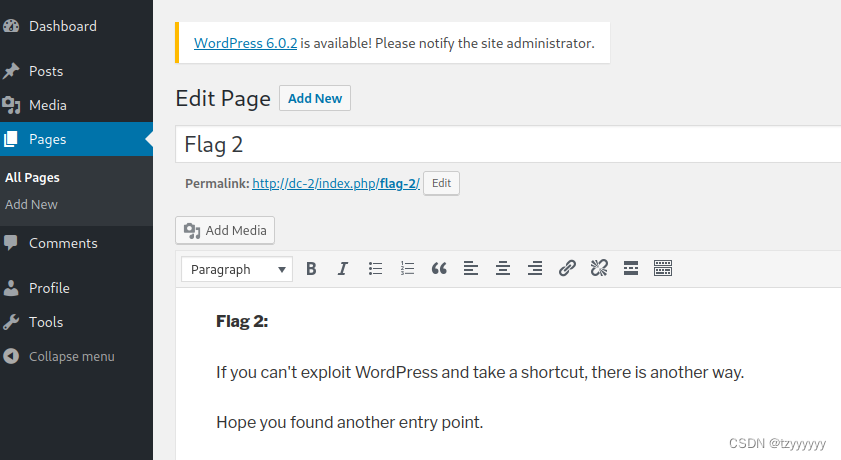Open Tools menu item

46,322
